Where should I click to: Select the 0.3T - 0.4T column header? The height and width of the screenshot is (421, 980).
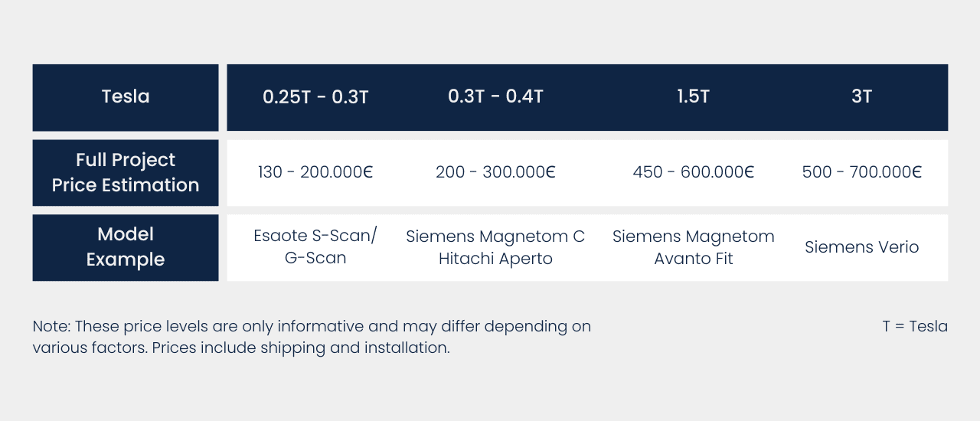[495, 97]
